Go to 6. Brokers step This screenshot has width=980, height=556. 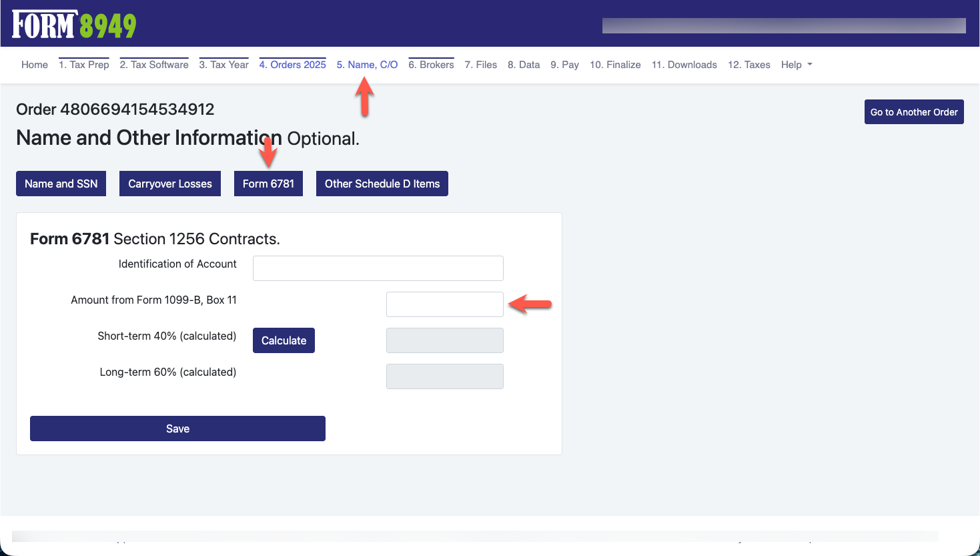coord(431,65)
